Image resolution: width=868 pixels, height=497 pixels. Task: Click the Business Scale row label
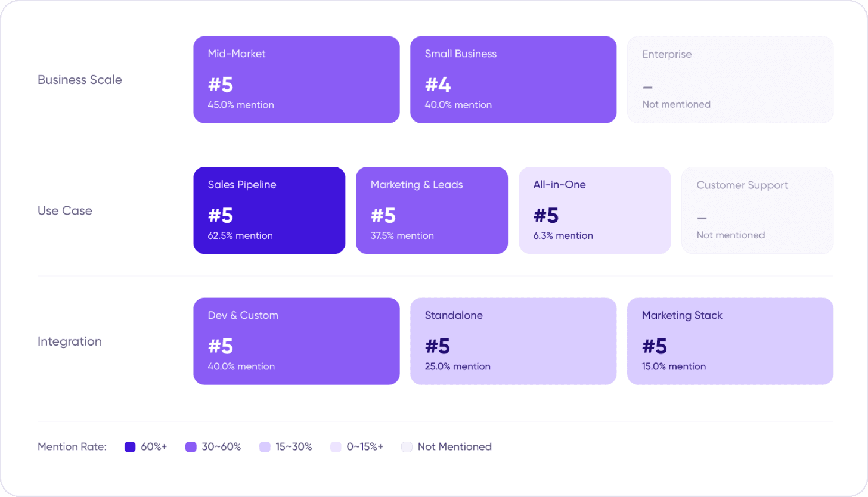pyautogui.click(x=80, y=80)
